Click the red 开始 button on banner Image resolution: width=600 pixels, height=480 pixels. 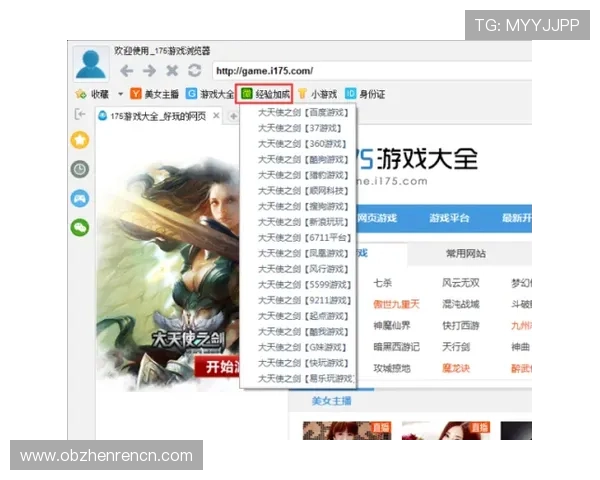click(x=217, y=367)
